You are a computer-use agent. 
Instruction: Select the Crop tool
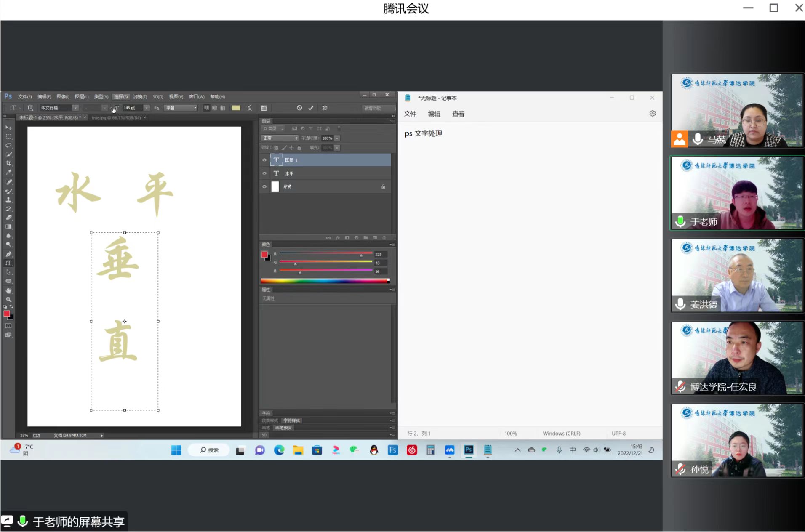click(x=8, y=163)
